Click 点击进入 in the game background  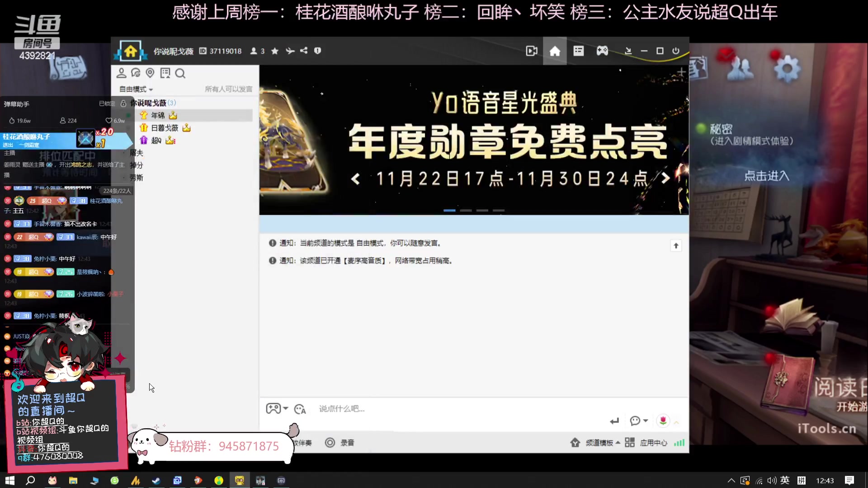(x=767, y=176)
